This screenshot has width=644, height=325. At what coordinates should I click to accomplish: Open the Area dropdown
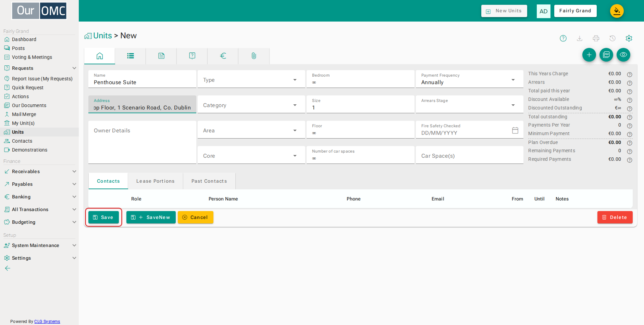coord(251,130)
